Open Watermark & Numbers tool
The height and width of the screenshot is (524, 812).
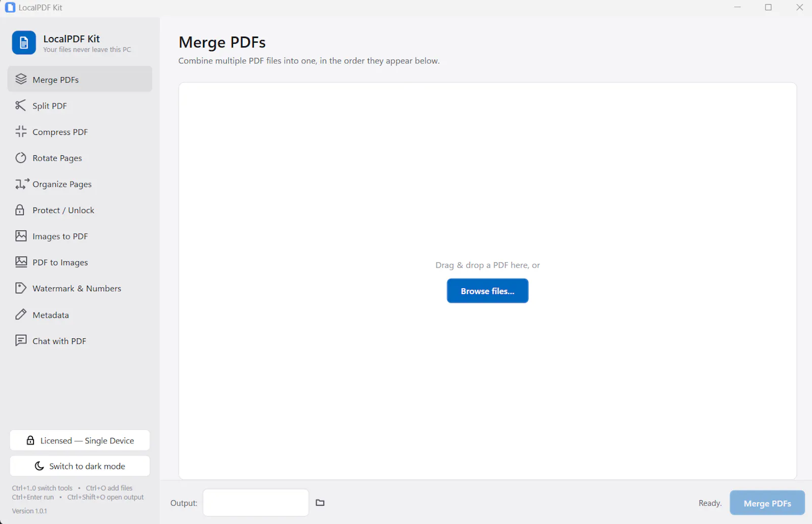tap(80, 288)
